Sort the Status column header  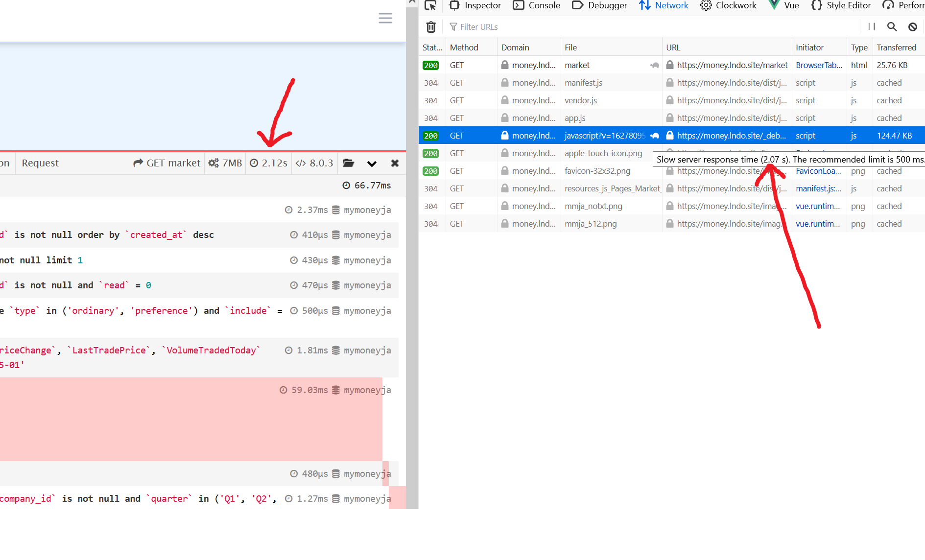[x=431, y=47]
